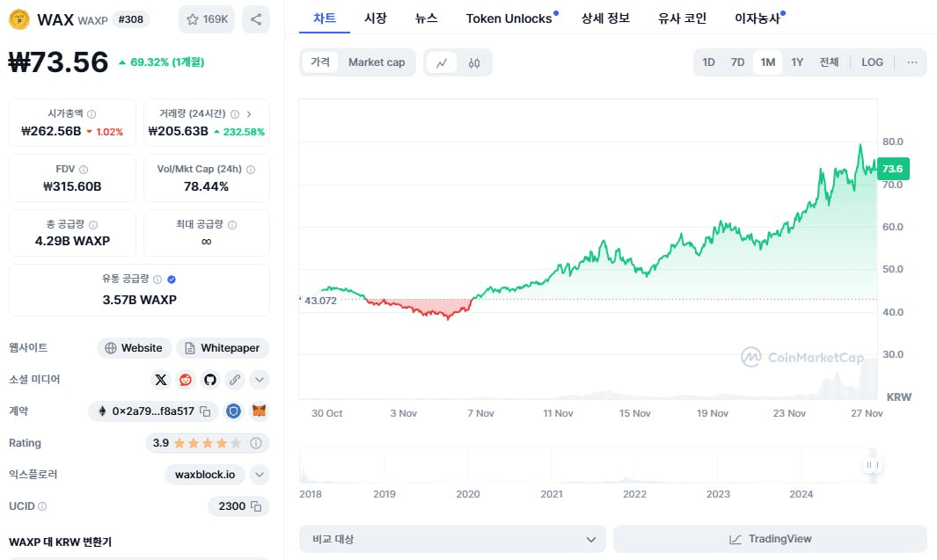
Task: Click the ₩315.60B FDV value
Action: point(72,186)
